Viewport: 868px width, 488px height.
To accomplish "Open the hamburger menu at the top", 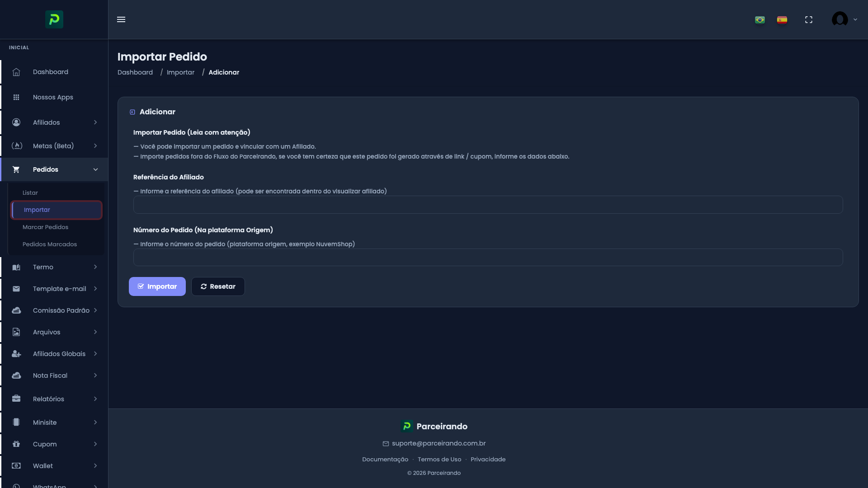I will click(x=121, y=19).
